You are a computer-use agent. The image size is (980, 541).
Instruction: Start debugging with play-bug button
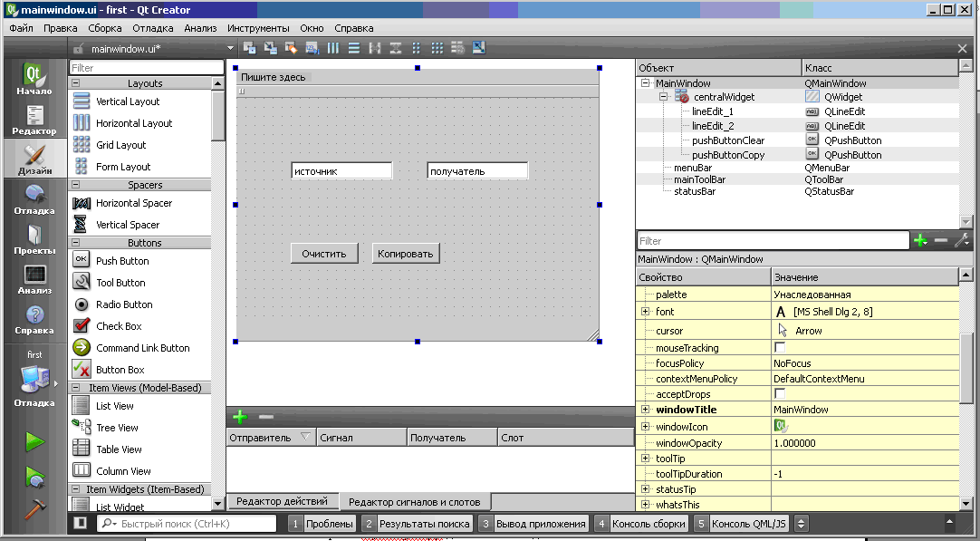pyautogui.click(x=34, y=477)
